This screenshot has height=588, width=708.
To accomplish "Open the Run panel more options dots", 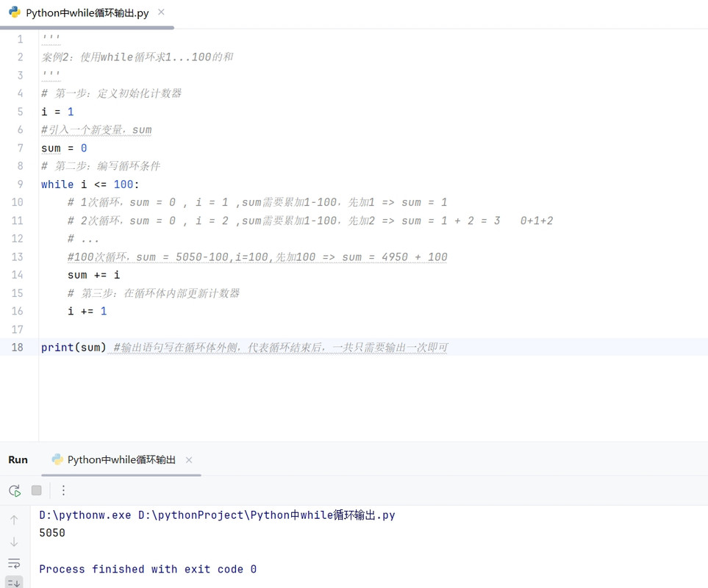I will (63, 490).
